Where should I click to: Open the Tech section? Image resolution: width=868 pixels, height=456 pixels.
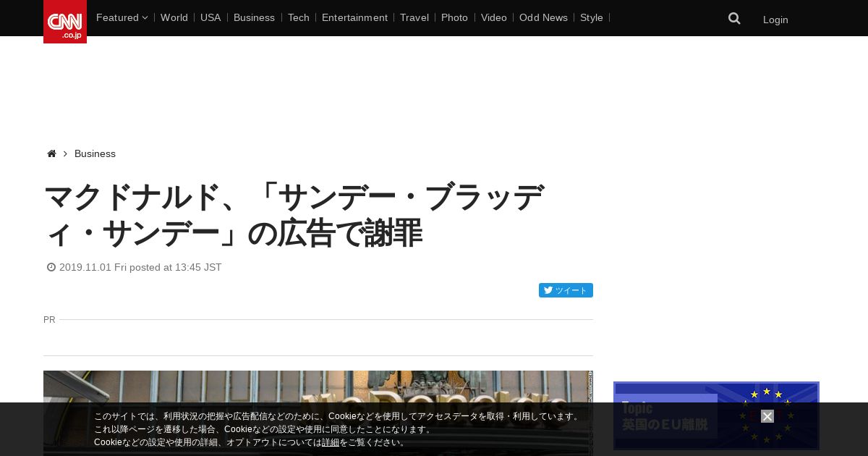[298, 17]
